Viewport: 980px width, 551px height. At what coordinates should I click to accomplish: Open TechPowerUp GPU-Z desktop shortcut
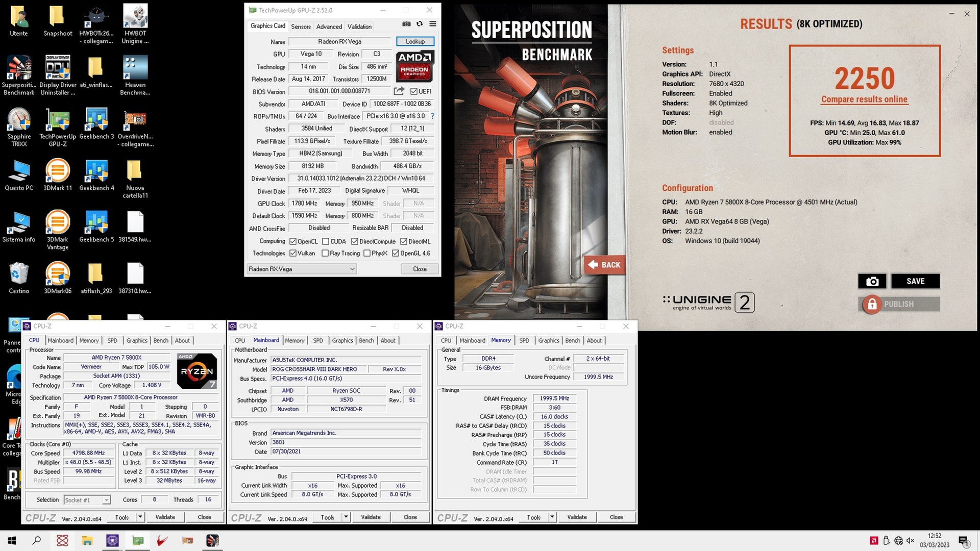point(58,127)
